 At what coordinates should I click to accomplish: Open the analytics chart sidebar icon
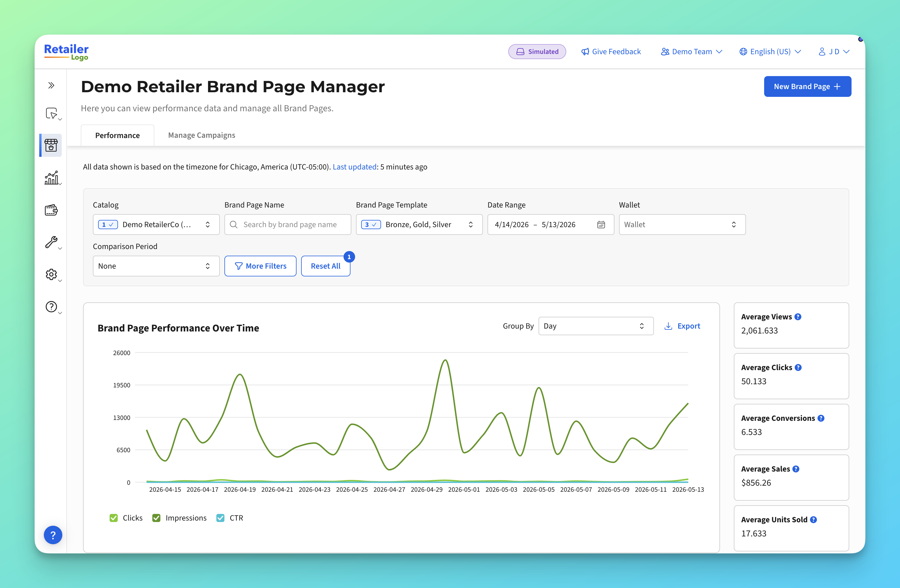pyautogui.click(x=51, y=178)
